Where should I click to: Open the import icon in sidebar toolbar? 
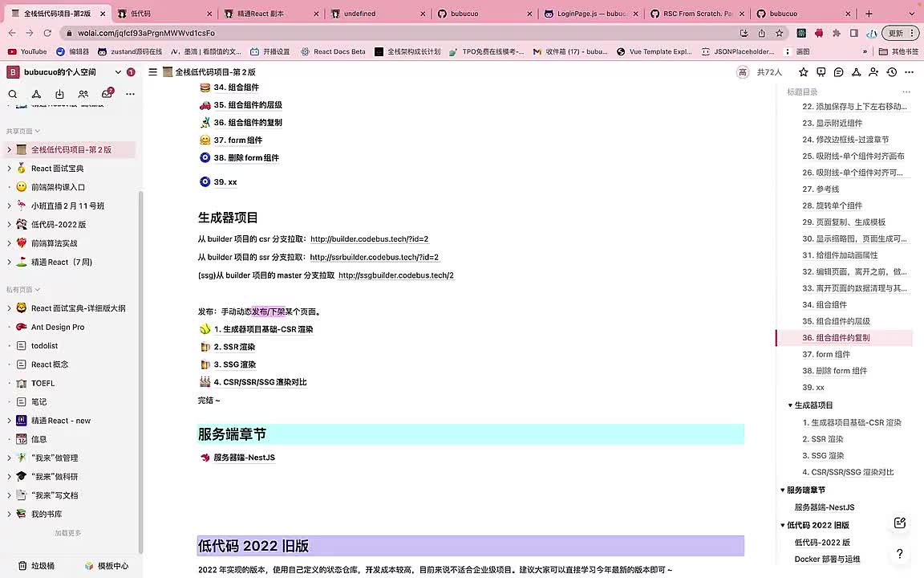tap(59, 94)
